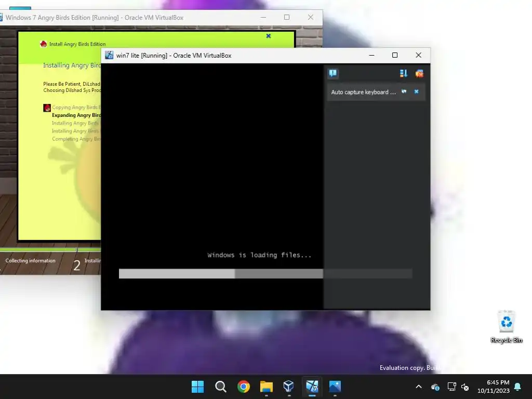Click 'Collecting information' stage label

click(x=30, y=261)
